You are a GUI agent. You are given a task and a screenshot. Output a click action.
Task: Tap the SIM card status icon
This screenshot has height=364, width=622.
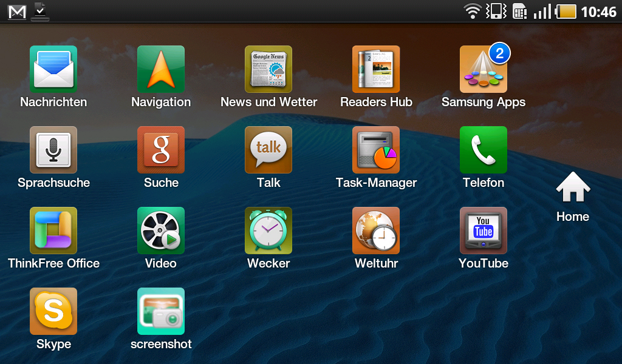[x=520, y=11]
